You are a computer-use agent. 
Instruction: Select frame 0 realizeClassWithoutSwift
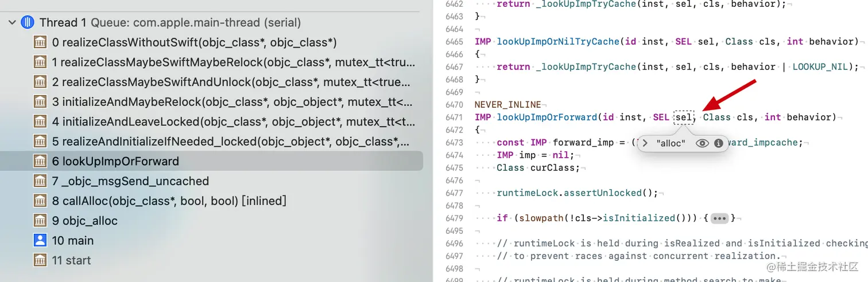194,42
